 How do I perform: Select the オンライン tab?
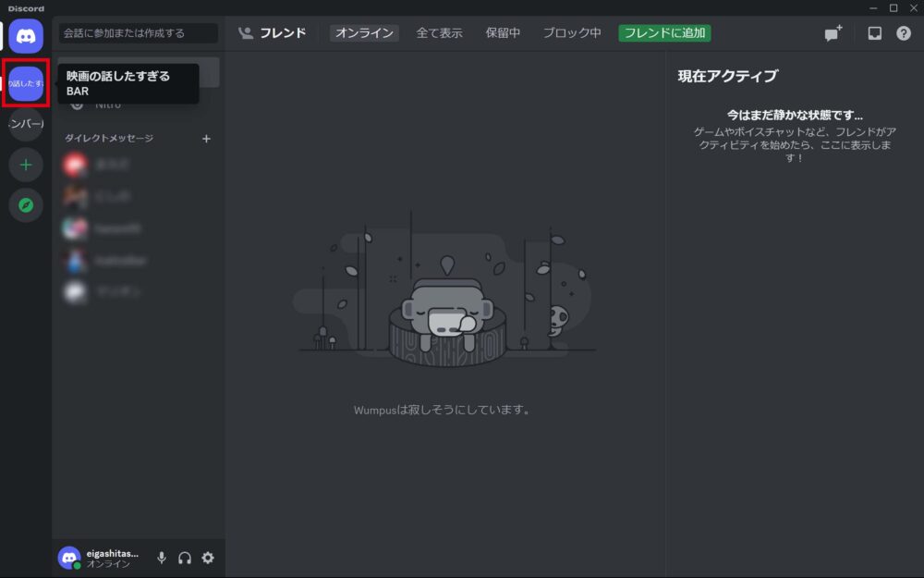pos(364,33)
